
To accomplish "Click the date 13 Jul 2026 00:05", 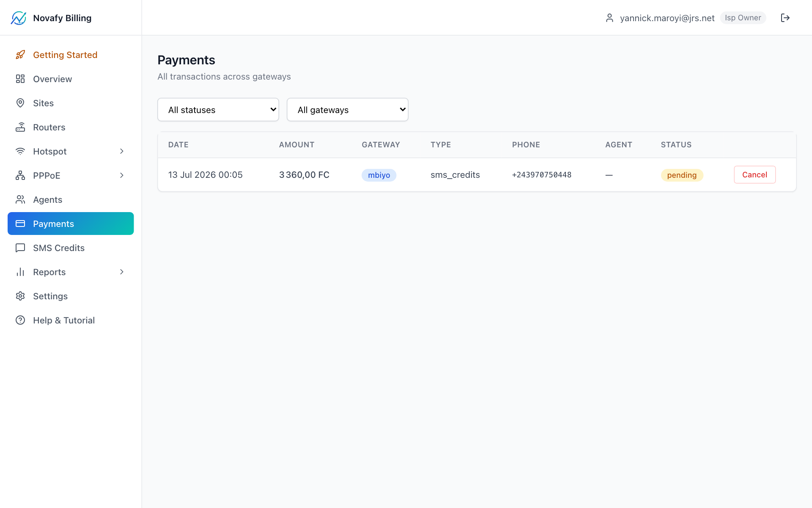I will pos(206,175).
